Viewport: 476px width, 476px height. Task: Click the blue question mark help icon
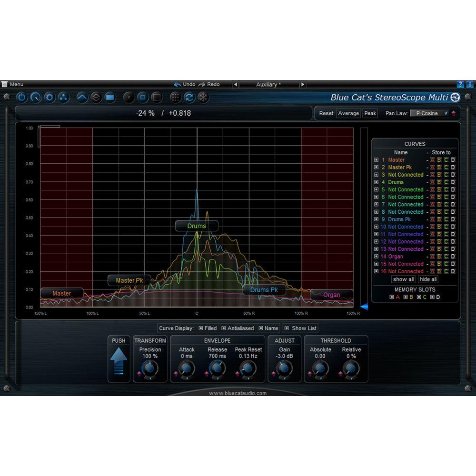point(460,84)
